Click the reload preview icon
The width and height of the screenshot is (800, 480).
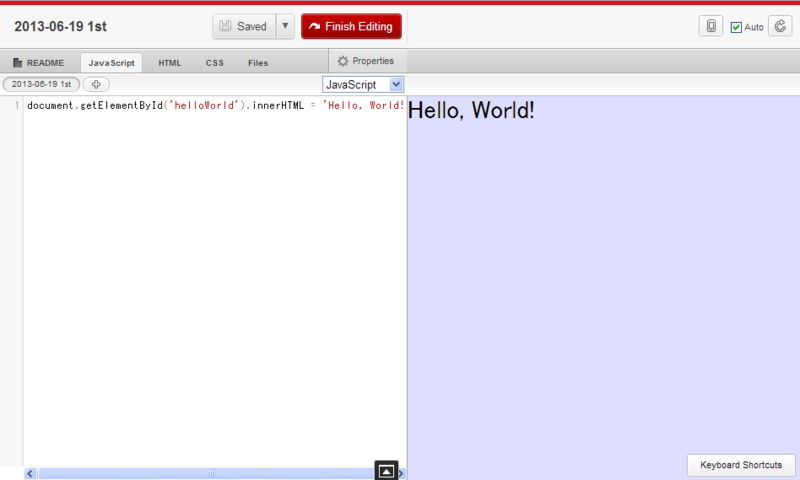click(x=780, y=26)
